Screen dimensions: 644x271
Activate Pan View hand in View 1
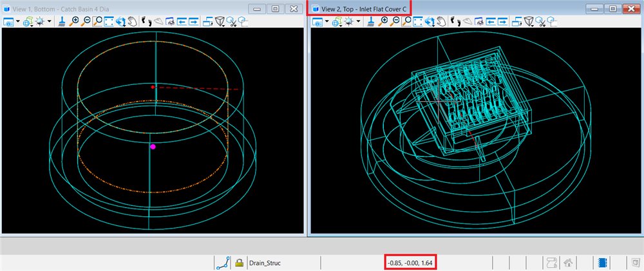click(x=132, y=22)
